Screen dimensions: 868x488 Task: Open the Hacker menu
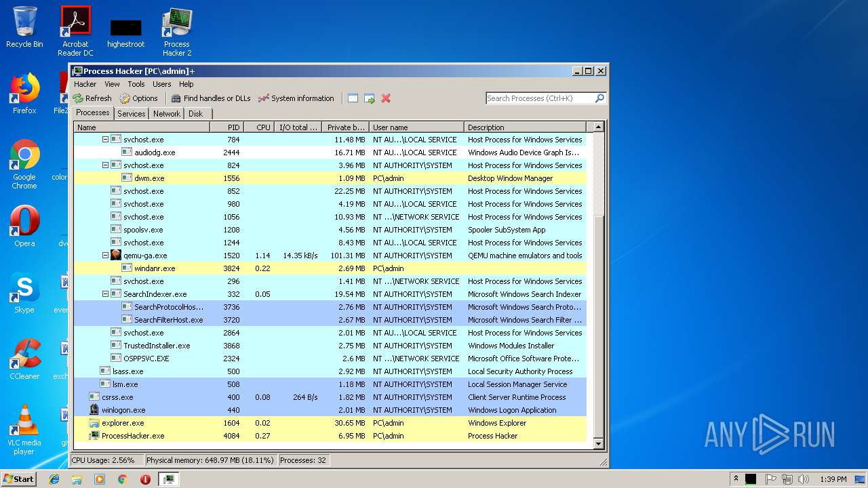(85, 84)
